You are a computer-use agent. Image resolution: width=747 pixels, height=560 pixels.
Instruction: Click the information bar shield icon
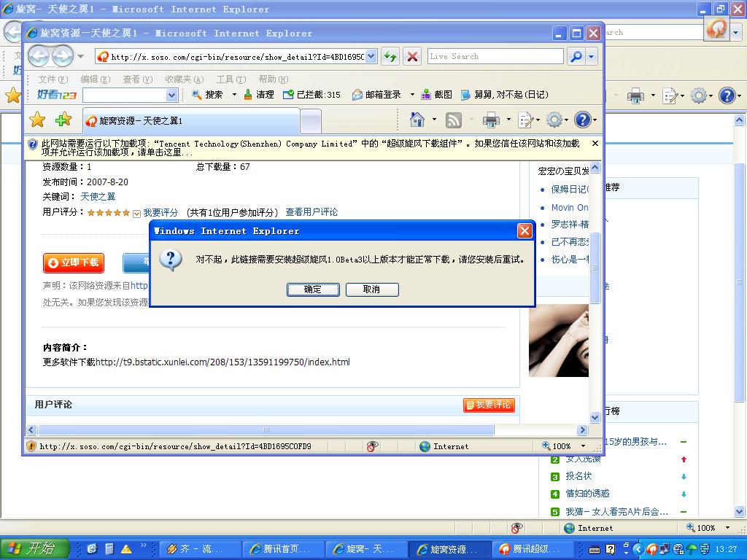coord(33,144)
